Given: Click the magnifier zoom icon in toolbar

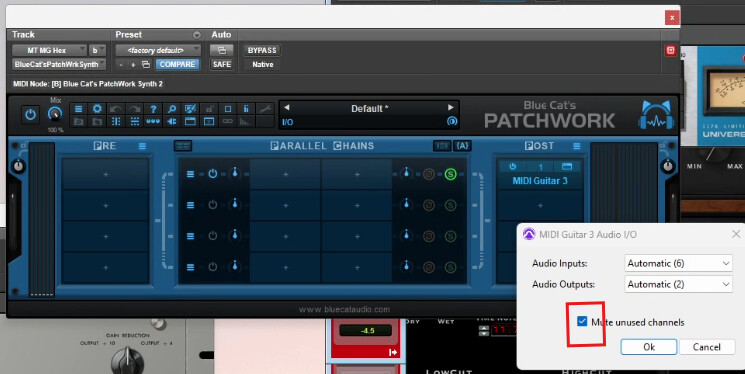Looking at the screenshot, I should [x=172, y=109].
